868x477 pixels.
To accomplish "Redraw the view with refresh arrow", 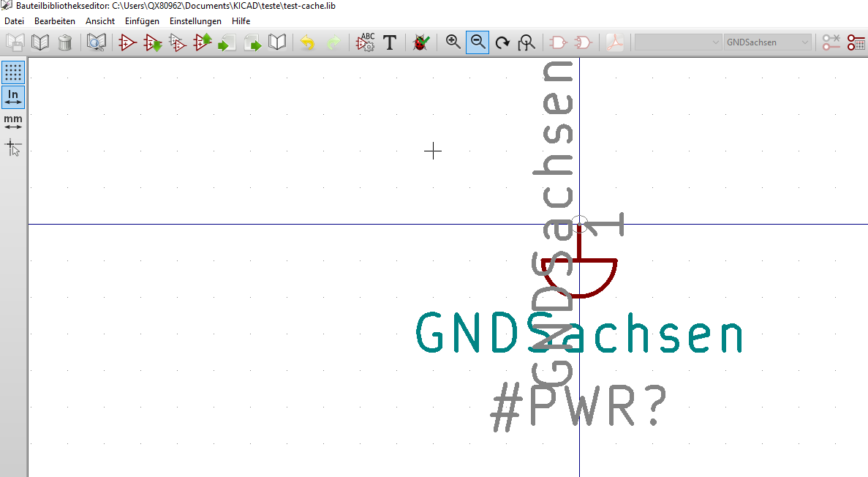I will (502, 42).
